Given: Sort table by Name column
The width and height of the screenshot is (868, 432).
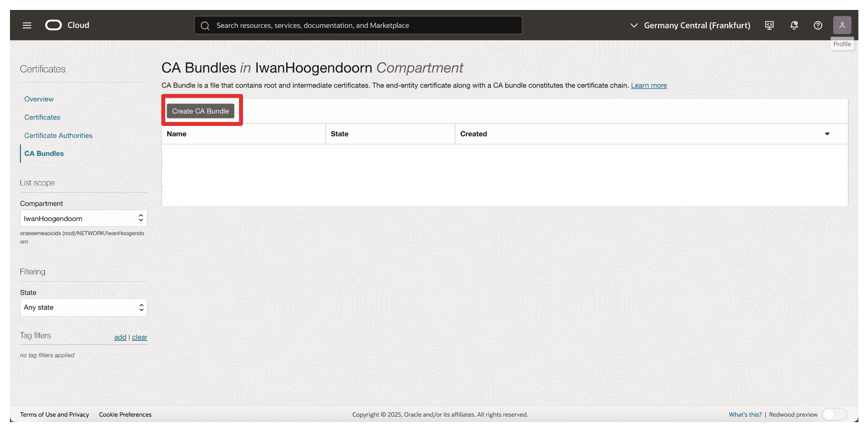Looking at the screenshot, I should (x=177, y=134).
